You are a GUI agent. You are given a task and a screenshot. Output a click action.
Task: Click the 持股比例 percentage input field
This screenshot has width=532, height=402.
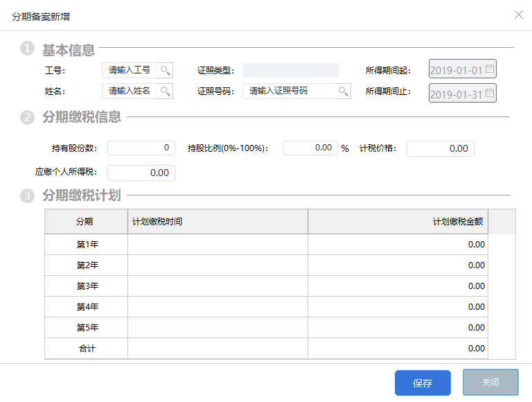pos(311,148)
